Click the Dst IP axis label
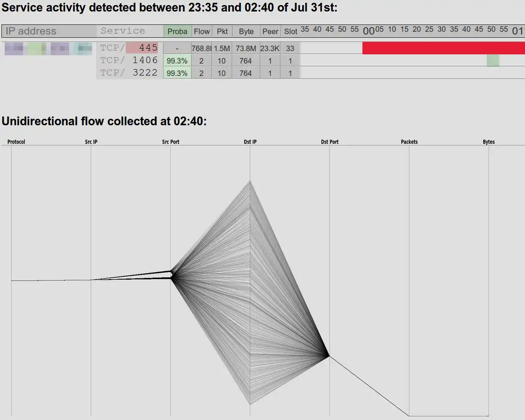Screen dimensions: 525x420 [250, 142]
